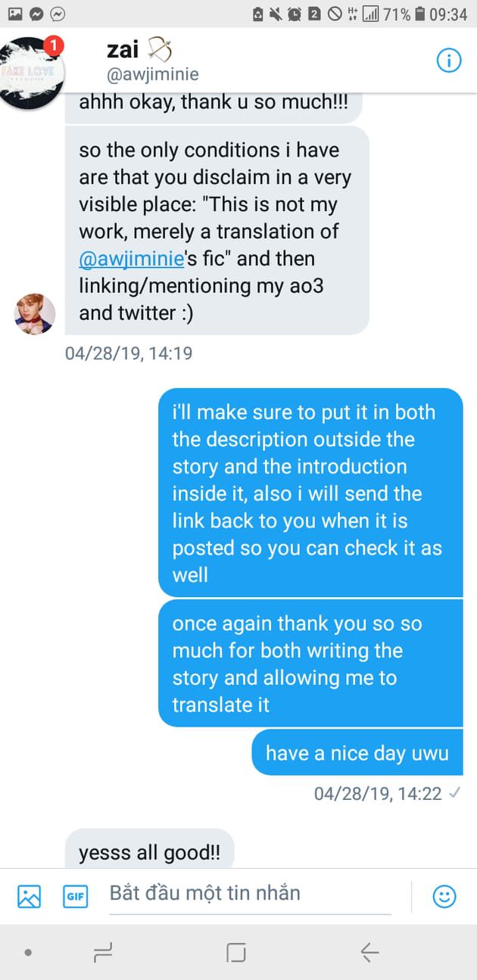Tap the image attachment icon
This screenshot has width=477, height=980.
[x=29, y=897]
